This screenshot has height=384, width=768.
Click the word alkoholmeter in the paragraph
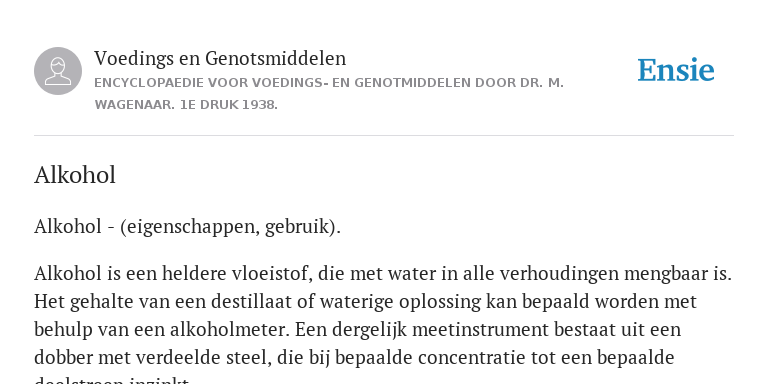coord(230,329)
